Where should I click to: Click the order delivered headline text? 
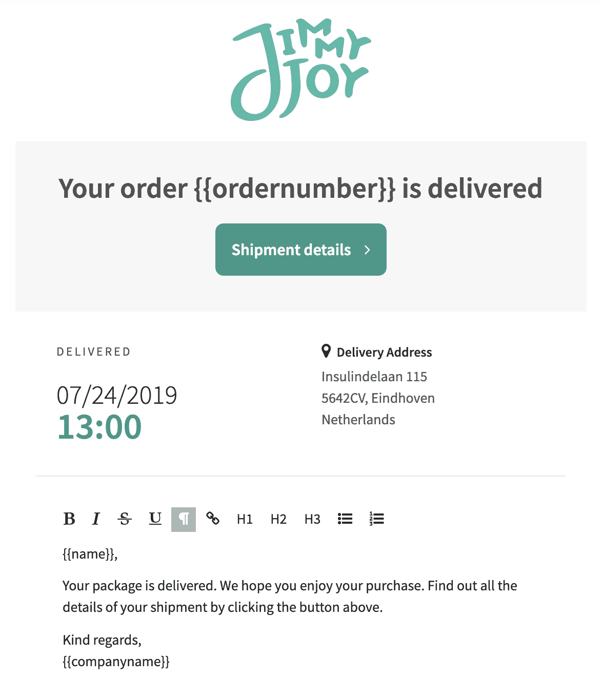300,188
